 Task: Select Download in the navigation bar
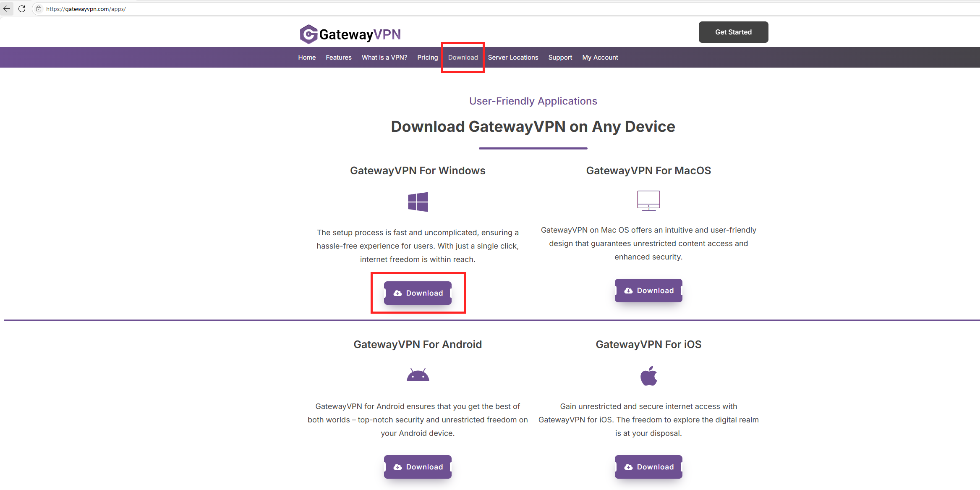(463, 58)
